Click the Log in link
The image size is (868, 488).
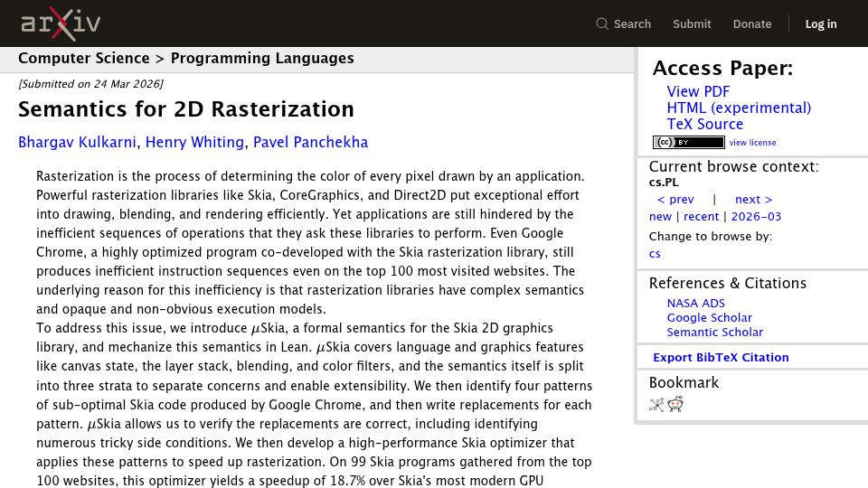821,23
